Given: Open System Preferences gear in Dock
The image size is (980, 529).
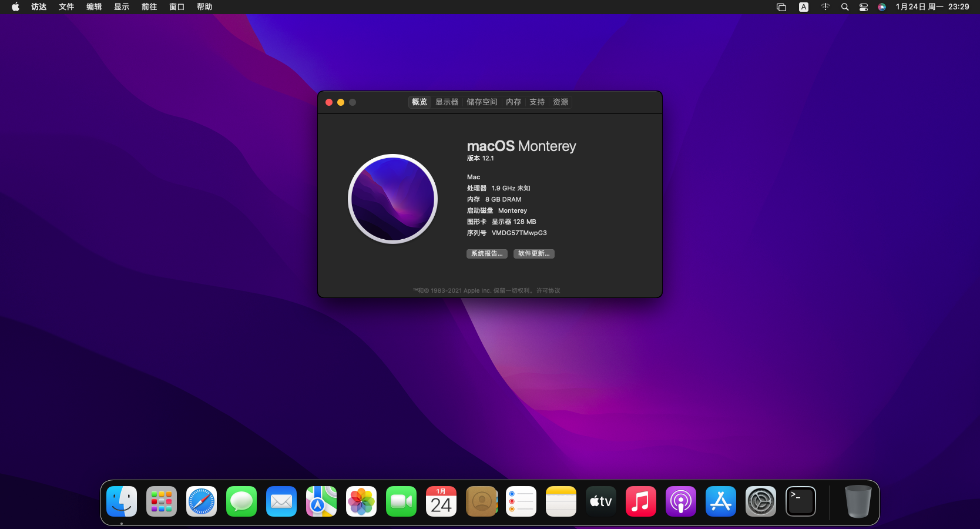Looking at the screenshot, I should [761, 501].
